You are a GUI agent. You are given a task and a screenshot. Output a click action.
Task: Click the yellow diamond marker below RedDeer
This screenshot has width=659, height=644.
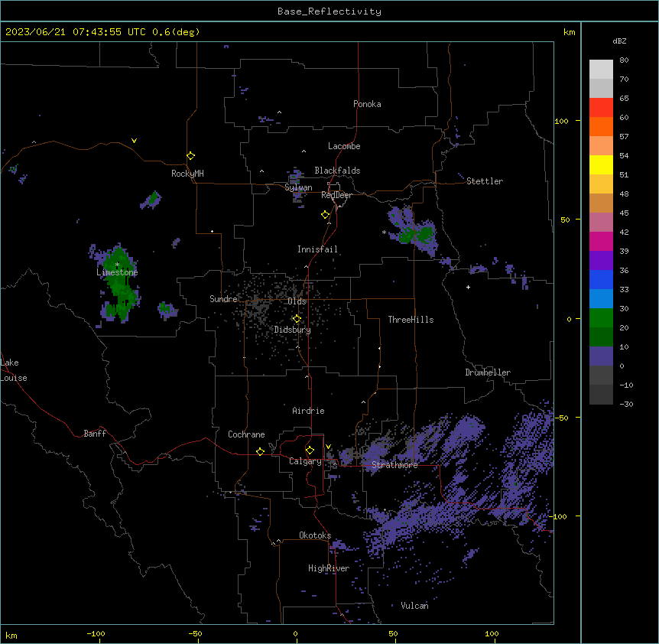pos(325,215)
